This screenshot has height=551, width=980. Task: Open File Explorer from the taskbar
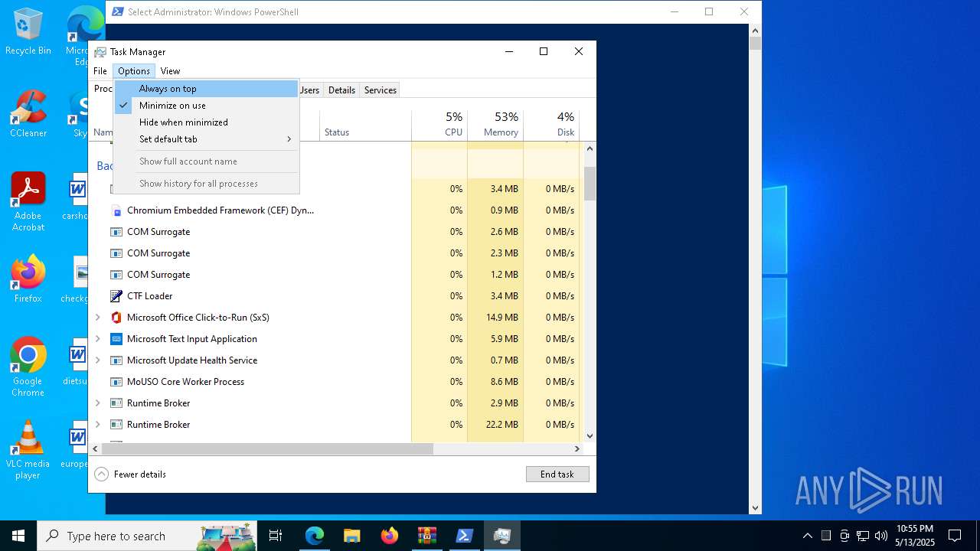(351, 536)
